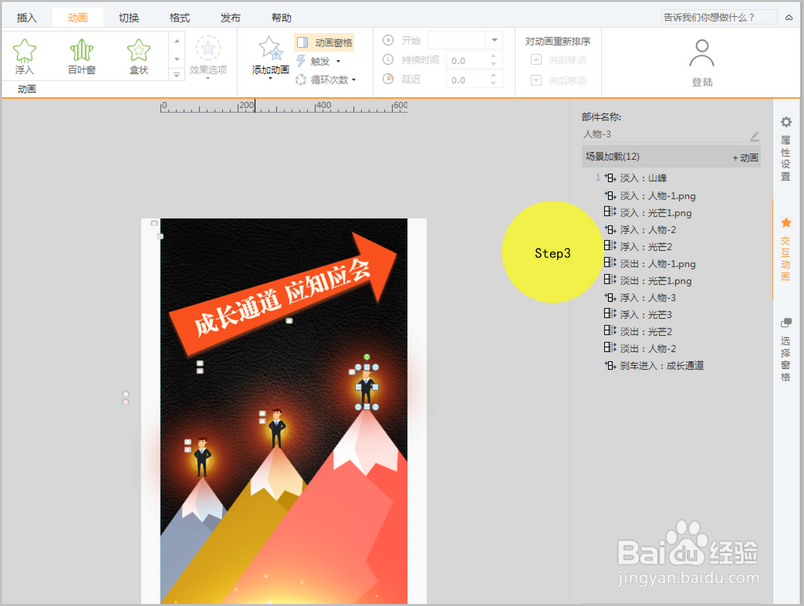The width and height of the screenshot is (804, 606).
Task: Select animation 淡入：山峰
Action: [x=643, y=178]
